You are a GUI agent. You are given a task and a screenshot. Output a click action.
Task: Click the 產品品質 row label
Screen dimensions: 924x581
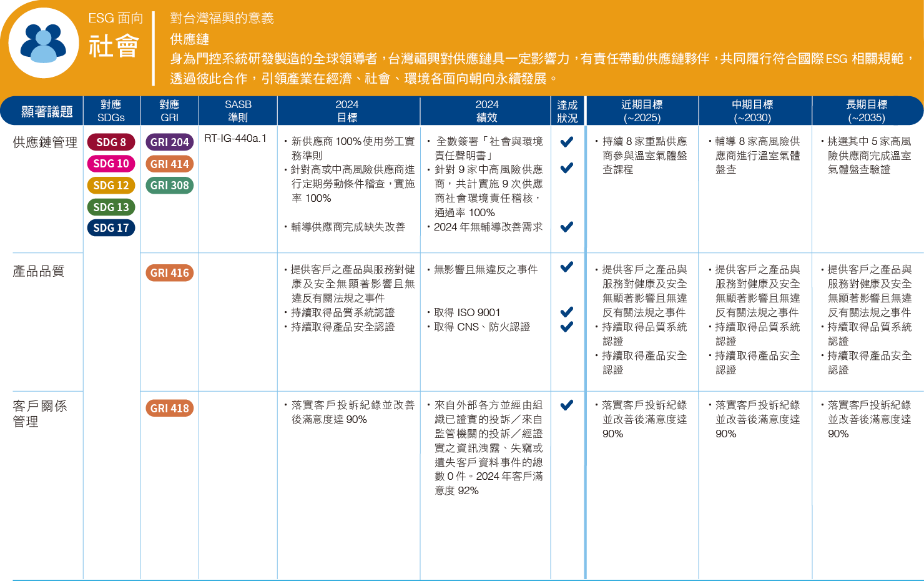click(x=39, y=271)
